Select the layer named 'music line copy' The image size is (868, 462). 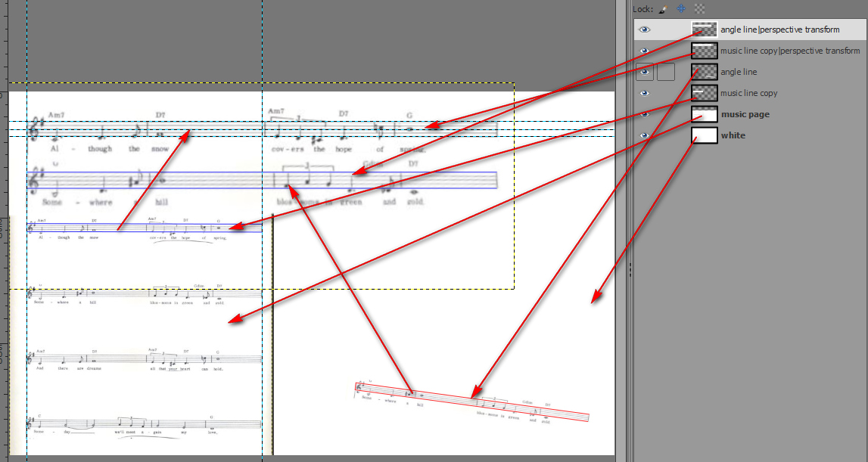(x=748, y=93)
